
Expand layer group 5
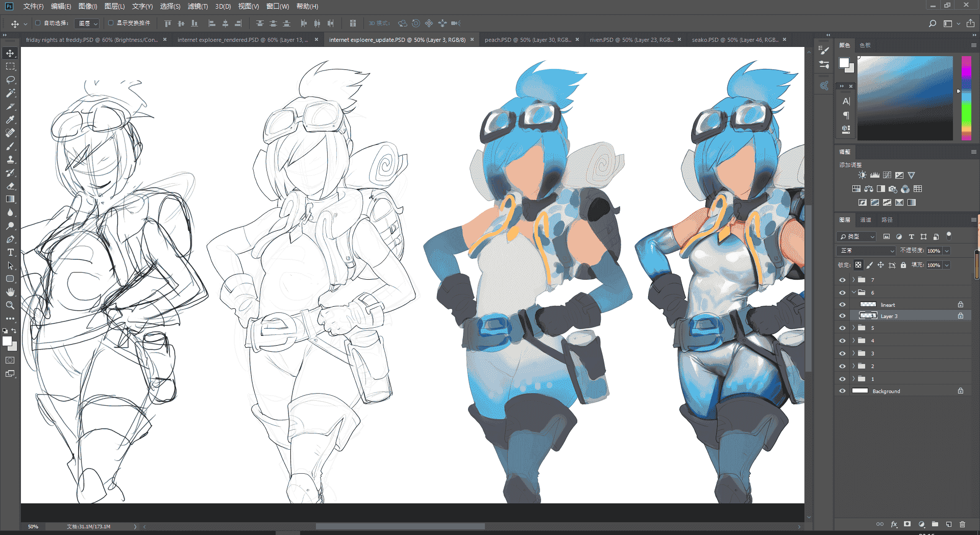coord(853,328)
